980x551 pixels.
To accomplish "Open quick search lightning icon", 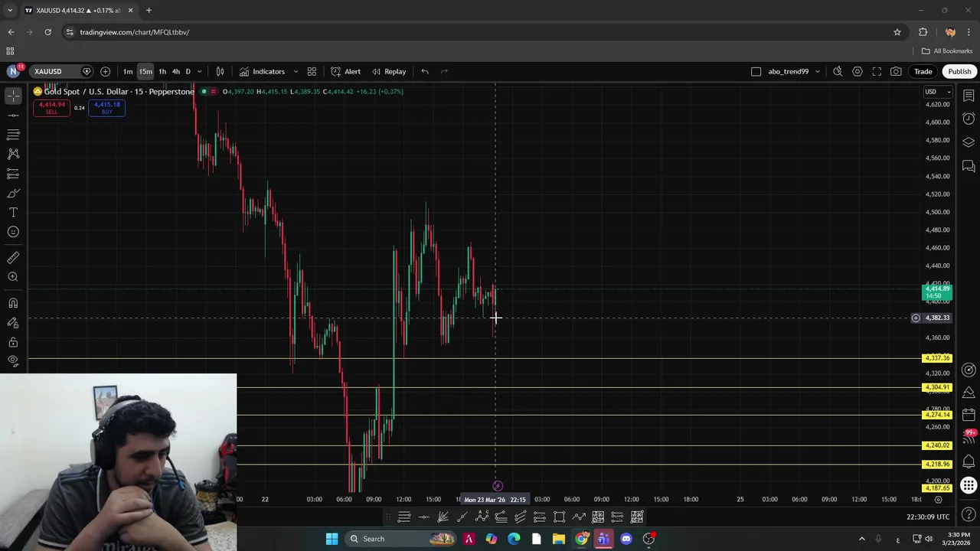I will 838,71.
